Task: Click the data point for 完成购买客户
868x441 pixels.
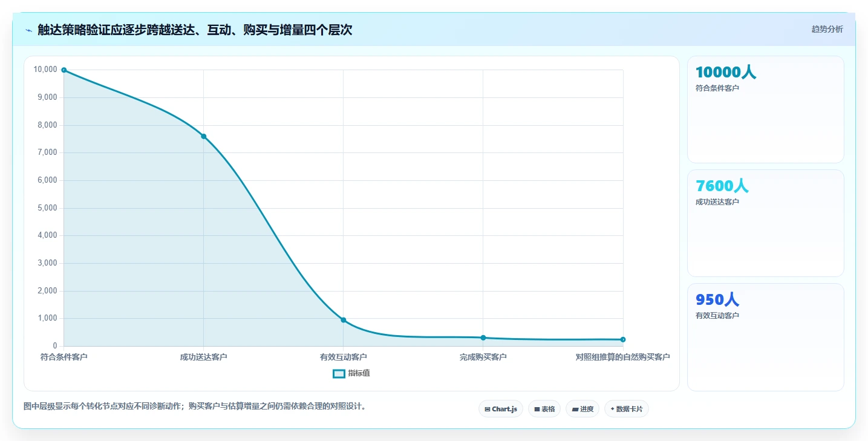Action: [x=483, y=338]
